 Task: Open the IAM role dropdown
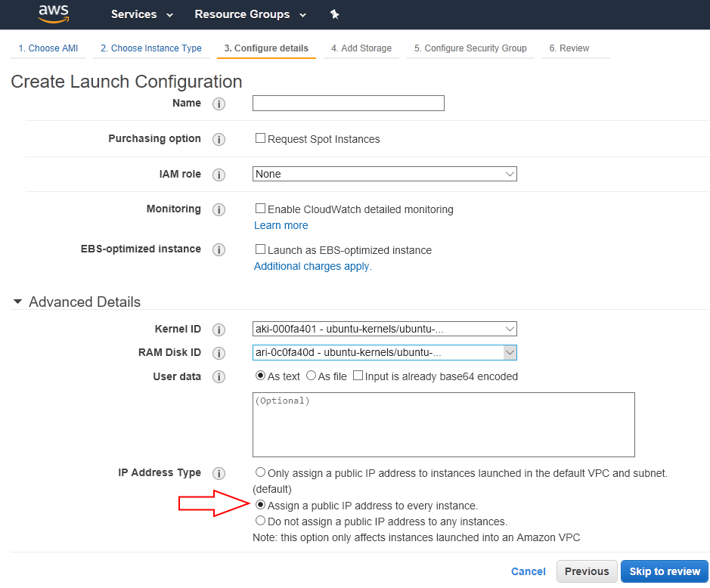pos(384,174)
